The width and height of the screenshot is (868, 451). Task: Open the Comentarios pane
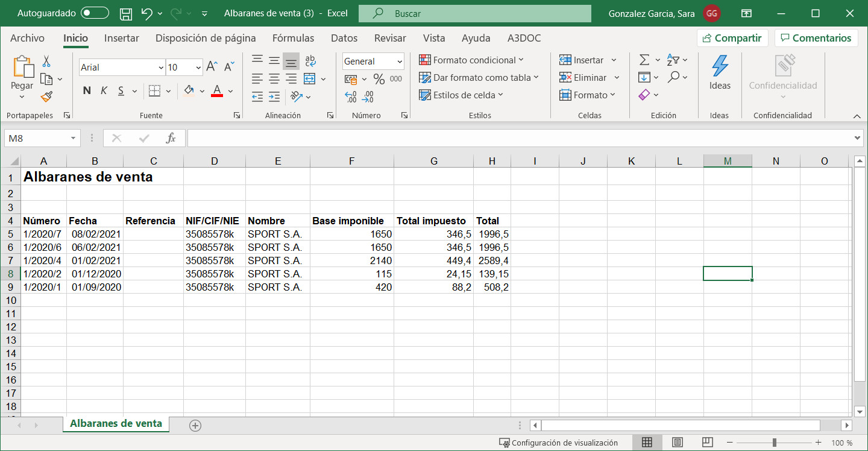coord(816,38)
